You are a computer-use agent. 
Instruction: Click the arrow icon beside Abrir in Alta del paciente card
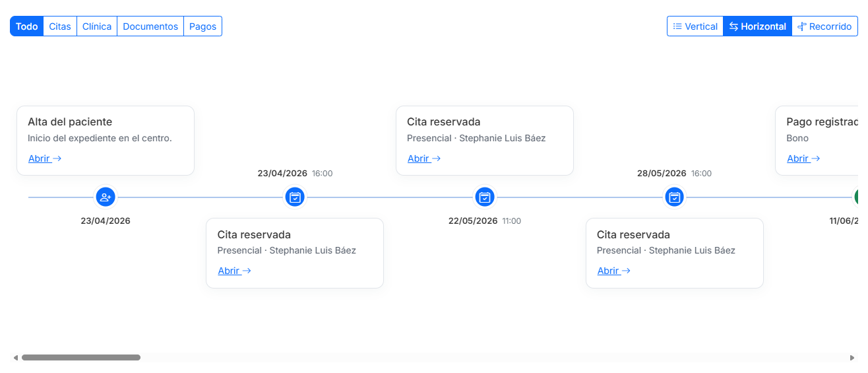coord(57,158)
